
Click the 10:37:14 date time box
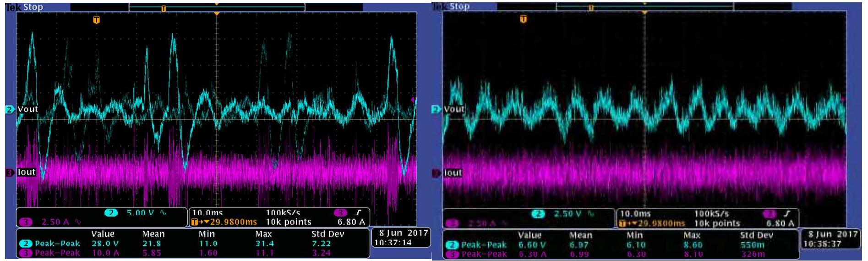click(400, 237)
